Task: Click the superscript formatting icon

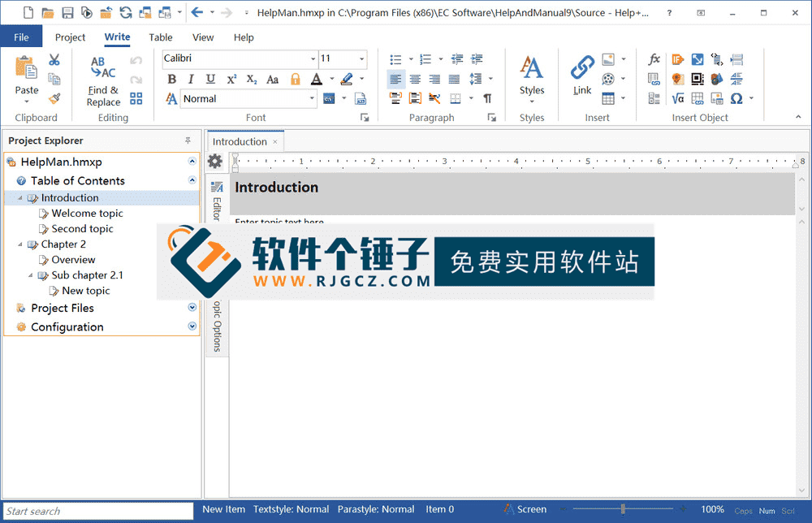Action: 231,79
